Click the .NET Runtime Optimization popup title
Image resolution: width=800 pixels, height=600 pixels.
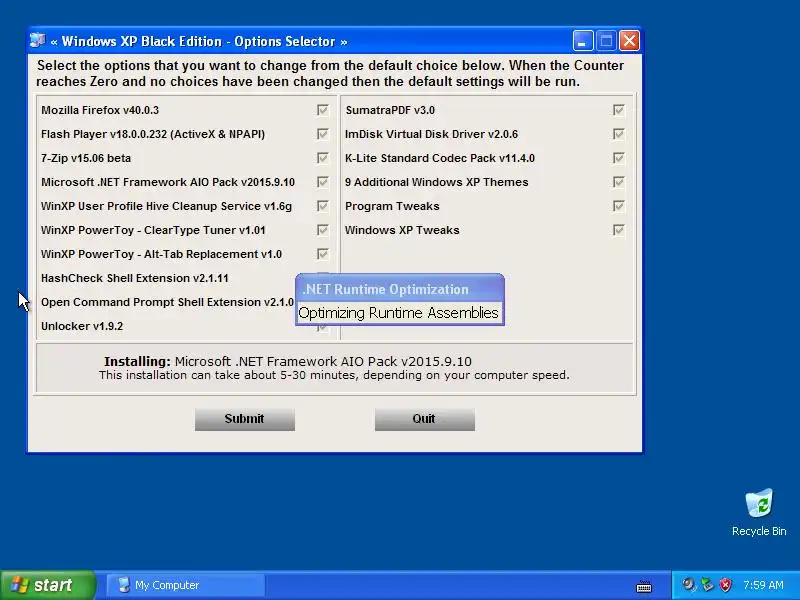(386, 289)
